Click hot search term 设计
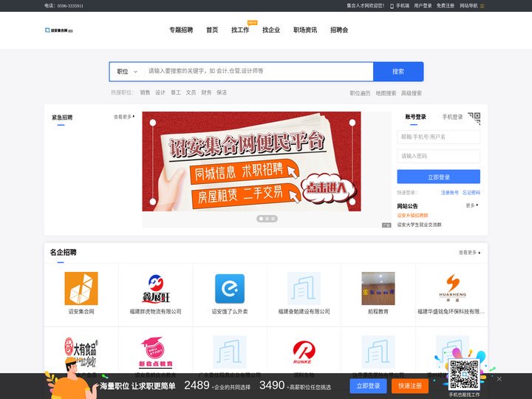The height and width of the screenshot is (399, 532). [x=160, y=92]
